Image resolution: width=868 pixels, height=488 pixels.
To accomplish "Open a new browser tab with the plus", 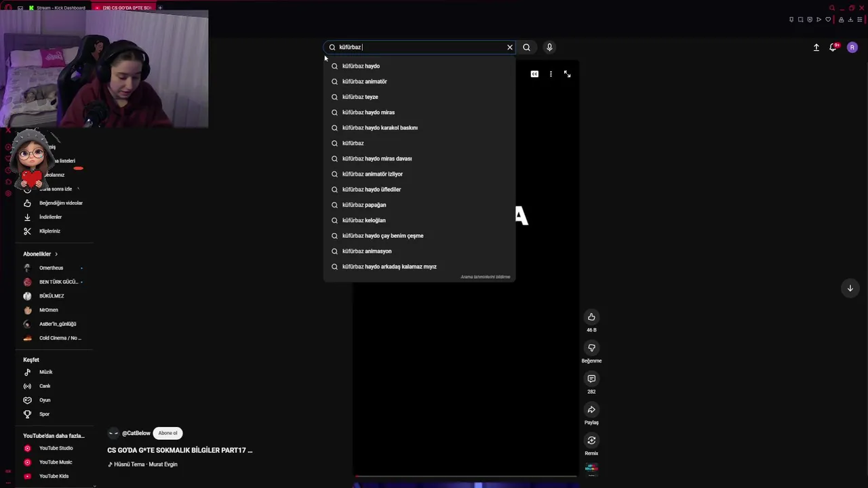I will click(x=160, y=8).
